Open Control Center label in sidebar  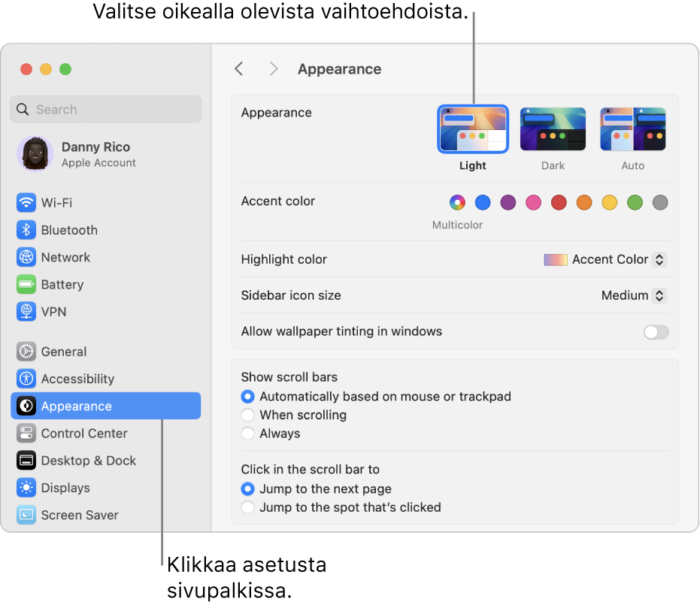84,434
